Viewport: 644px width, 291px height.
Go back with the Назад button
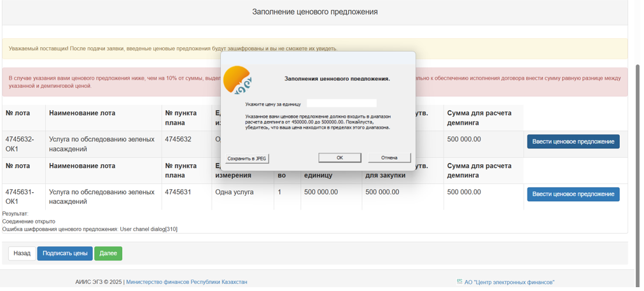22,253
